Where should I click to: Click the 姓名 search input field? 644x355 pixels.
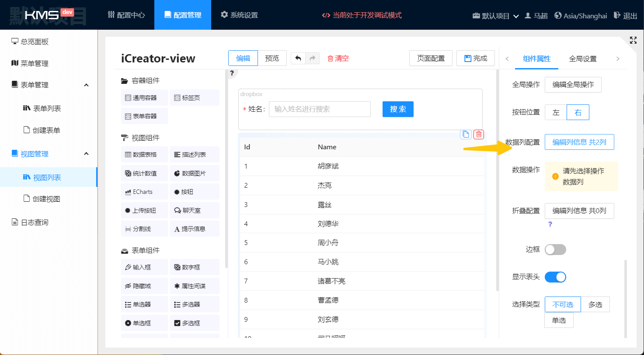click(319, 109)
